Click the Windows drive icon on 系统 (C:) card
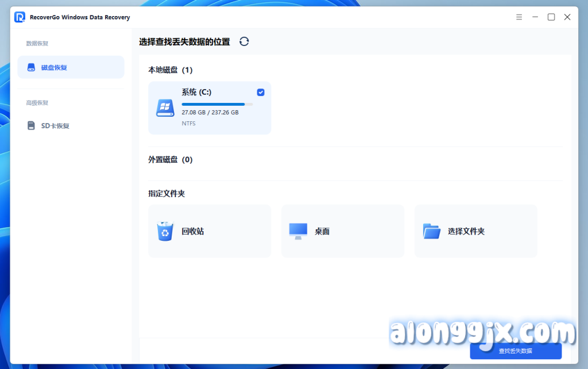Screen dimensions: 588x369 tap(165, 107)
